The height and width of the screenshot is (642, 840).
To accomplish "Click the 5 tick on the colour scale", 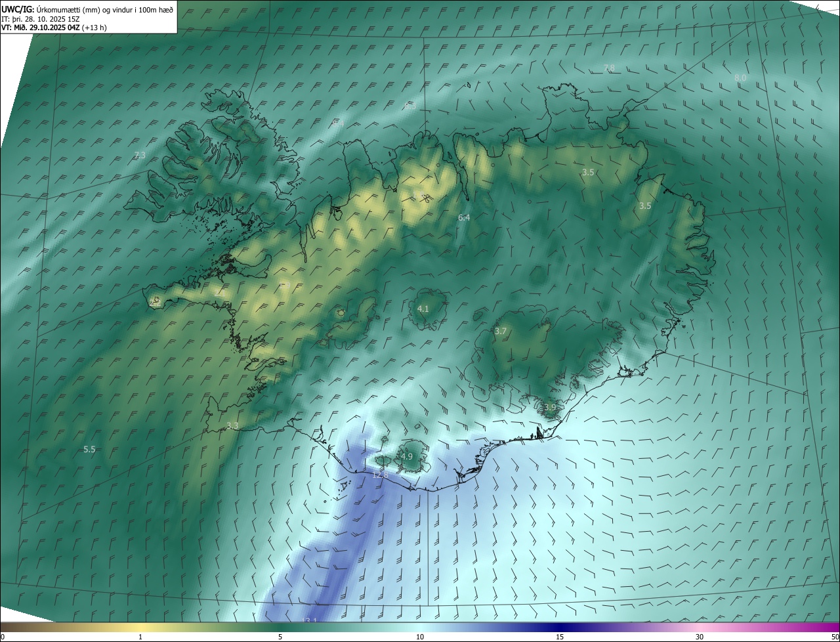I will pyautogui.click(x=280, y=637).
